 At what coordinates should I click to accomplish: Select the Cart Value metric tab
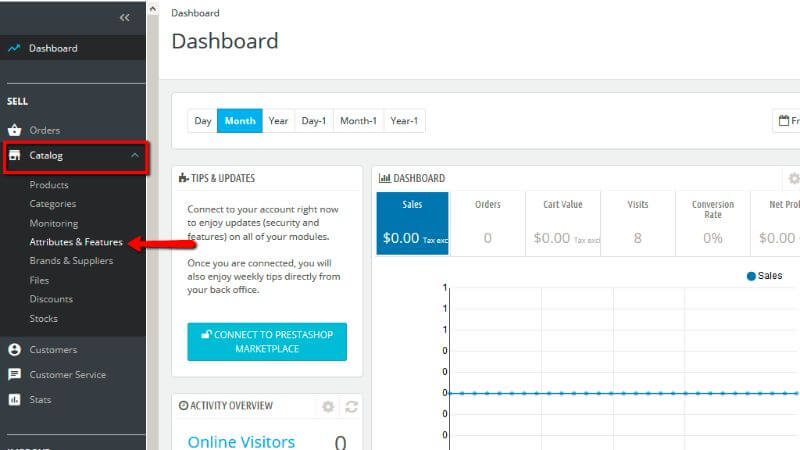point(563,223)
